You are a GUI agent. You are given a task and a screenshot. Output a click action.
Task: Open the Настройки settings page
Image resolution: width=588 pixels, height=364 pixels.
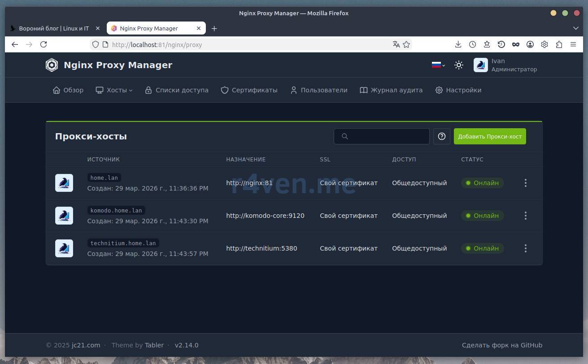pos(458,90)
